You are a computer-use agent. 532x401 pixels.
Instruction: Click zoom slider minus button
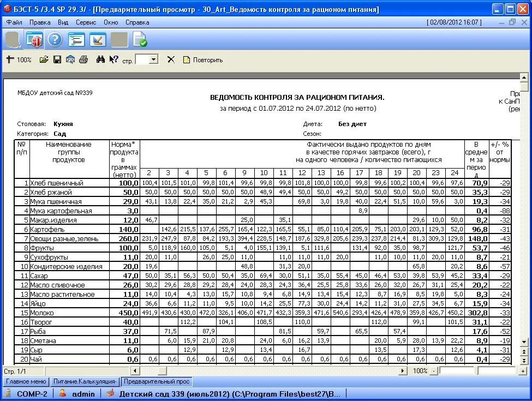pos(434,371)
